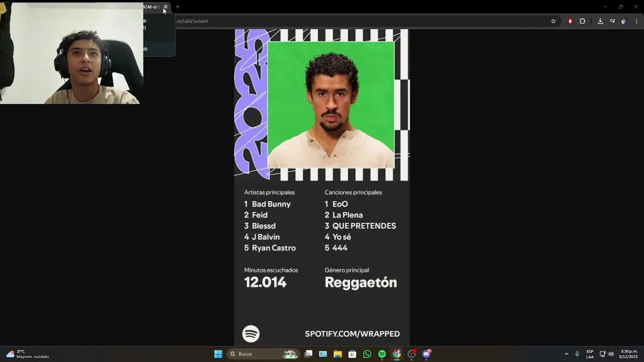Click the SPOTIFY.COM/WRAPPED text

[352, 334]
